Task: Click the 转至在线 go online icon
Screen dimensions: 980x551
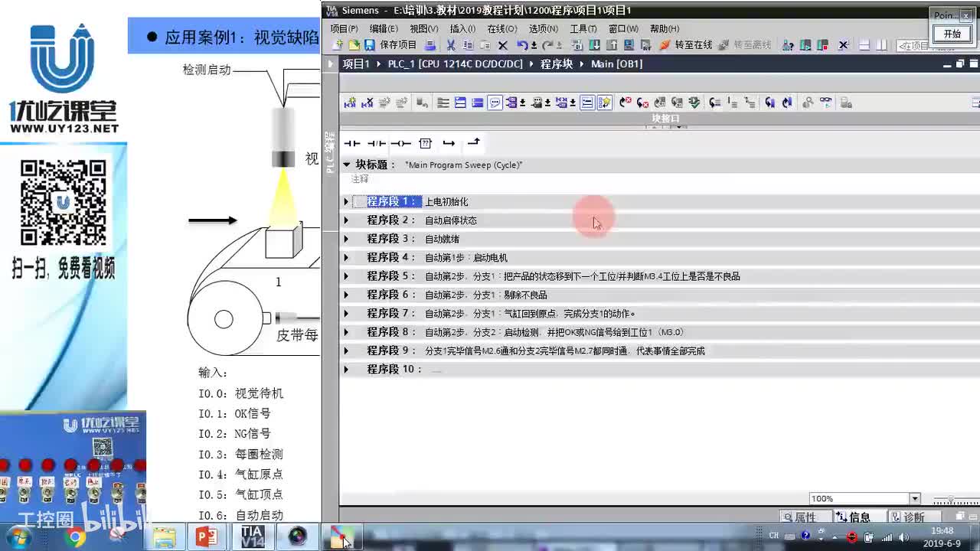Action: click(665, 45)
